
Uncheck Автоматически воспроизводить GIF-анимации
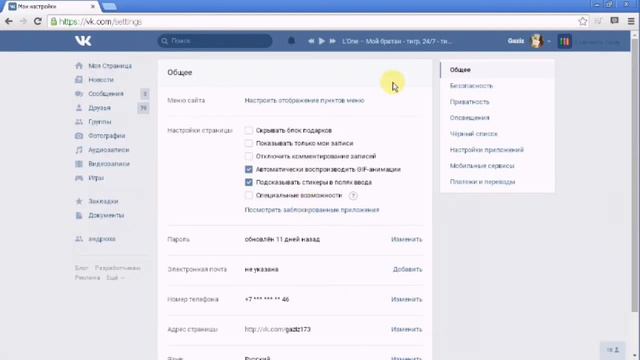coord(249,169)
